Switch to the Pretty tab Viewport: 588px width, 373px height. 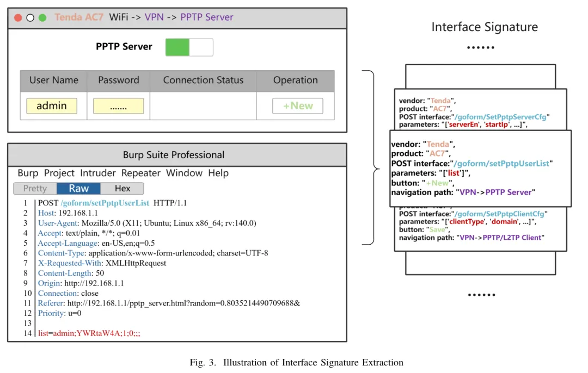35,188
